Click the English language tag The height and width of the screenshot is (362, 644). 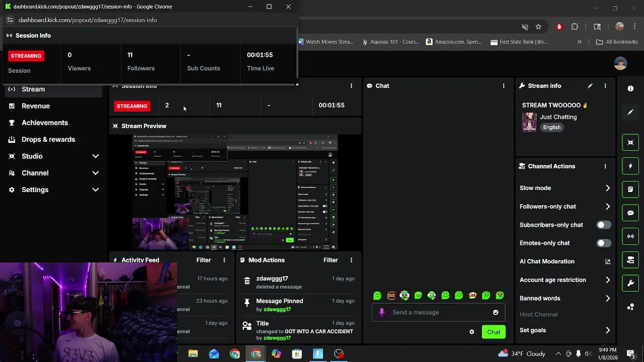pyautogui.click(x=551, y=127)
